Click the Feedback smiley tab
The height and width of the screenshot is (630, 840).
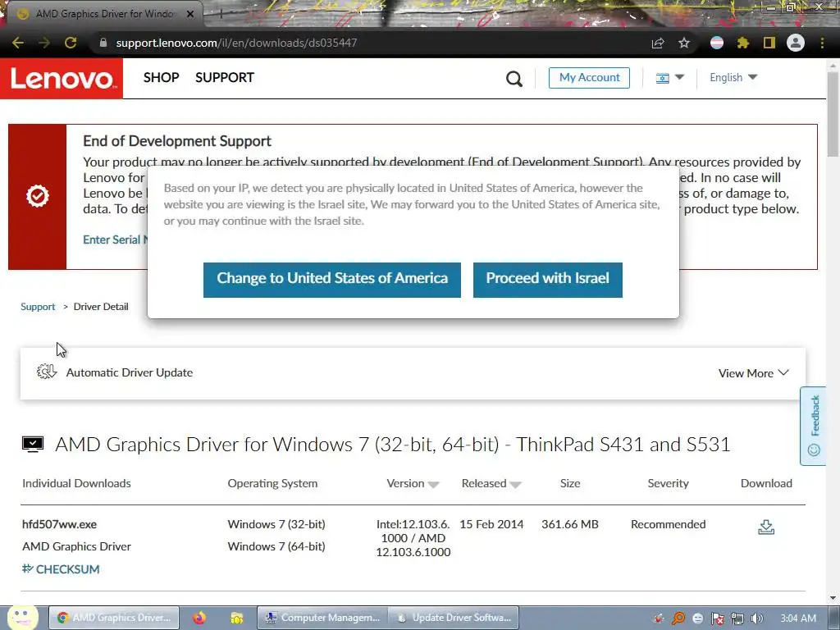(813, 426)
